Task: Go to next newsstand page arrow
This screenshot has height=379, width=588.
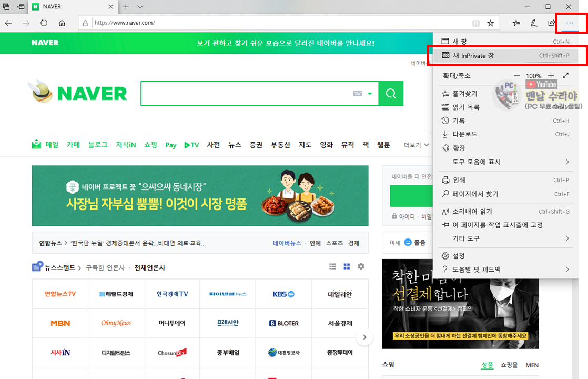Action: pos(364,337)
